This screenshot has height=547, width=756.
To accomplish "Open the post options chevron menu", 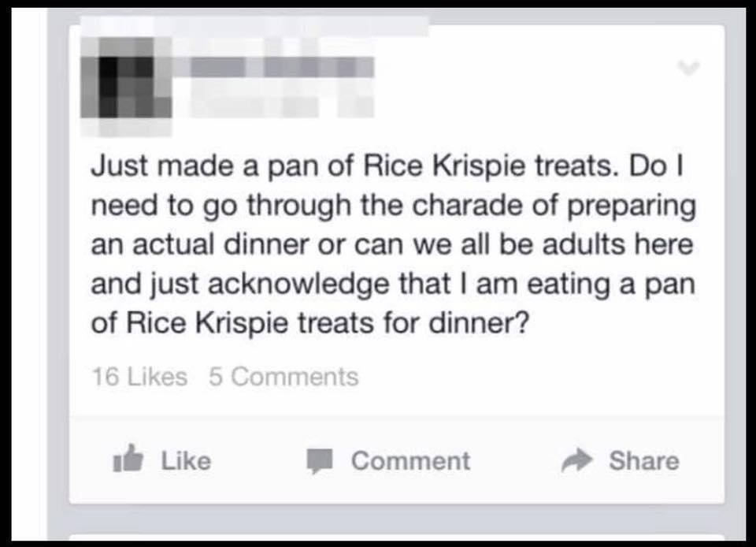I will (688, 68).
